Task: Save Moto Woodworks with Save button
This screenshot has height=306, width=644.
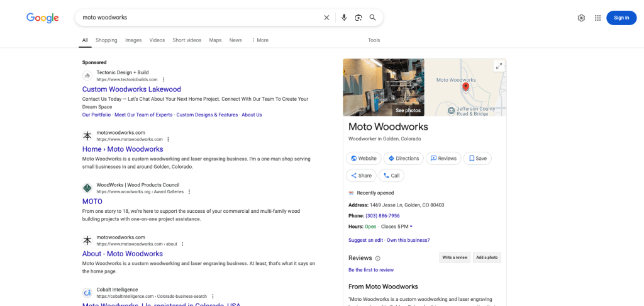Action: pyautogui.click(x=477, y=158)
